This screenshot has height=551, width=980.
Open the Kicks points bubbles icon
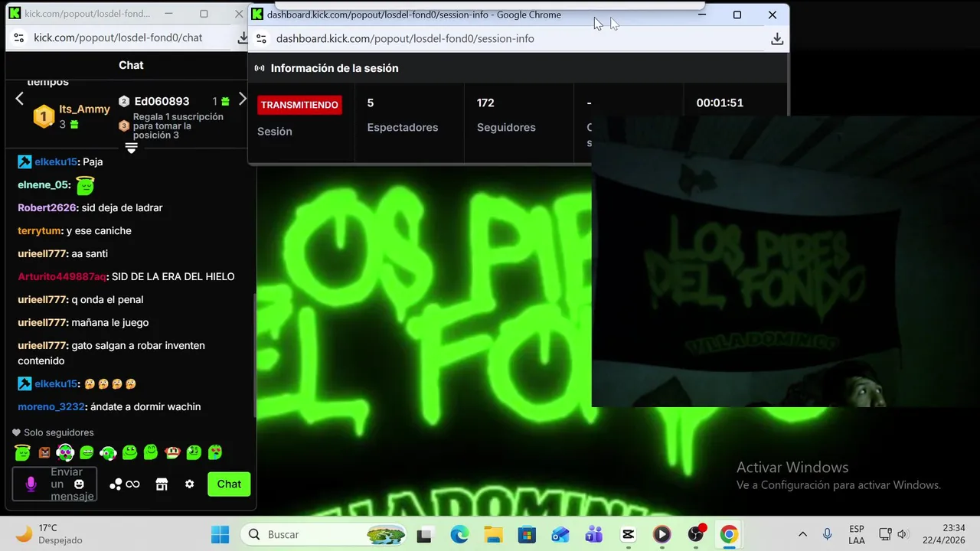(x=116, y=484)
